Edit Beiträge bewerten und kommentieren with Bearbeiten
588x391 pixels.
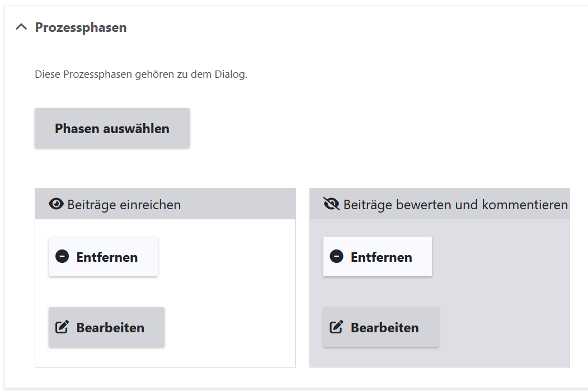point(381,327)
